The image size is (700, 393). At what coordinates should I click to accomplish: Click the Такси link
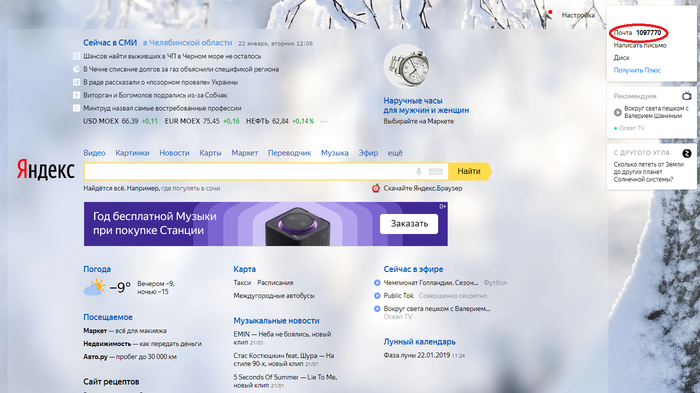(x=242, y=283)
